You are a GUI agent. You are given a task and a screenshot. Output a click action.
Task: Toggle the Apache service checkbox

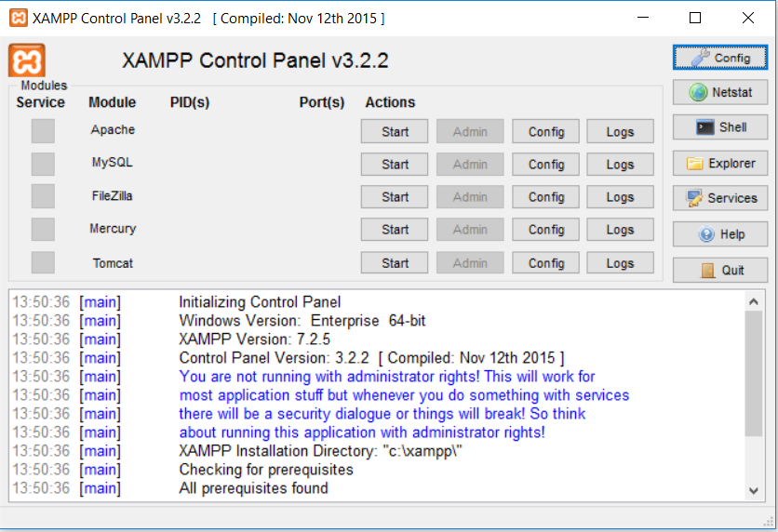click(43, 131)
